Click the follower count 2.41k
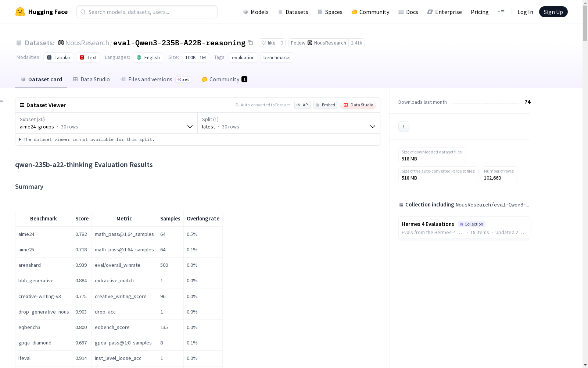The height and width of the screenshot is (368, 588). coord(356,43)
